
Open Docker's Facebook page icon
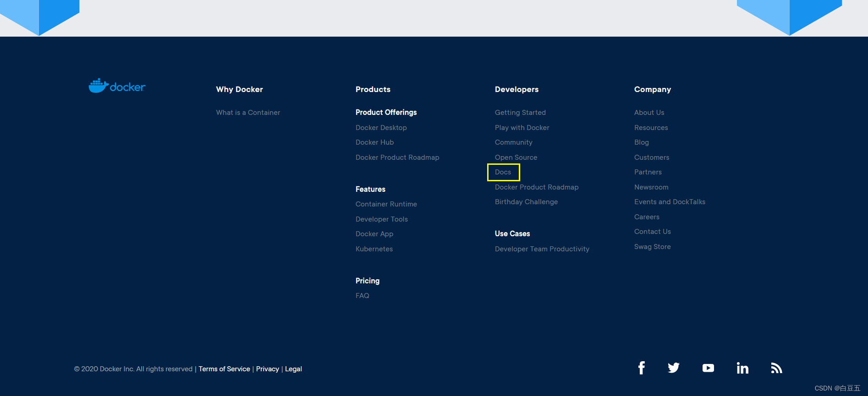click(642, 368)
